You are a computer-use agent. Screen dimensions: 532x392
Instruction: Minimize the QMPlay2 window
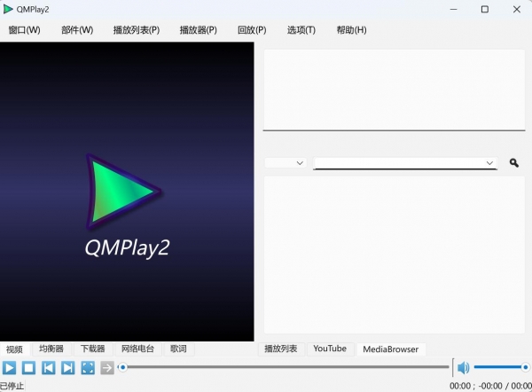454,10
